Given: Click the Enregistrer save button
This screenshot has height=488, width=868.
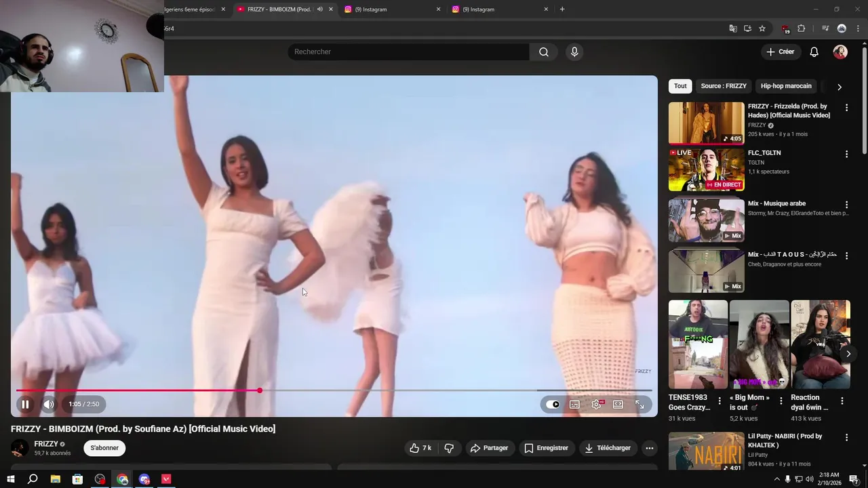Looking at the screenshot, I should [x=547, y=448].
